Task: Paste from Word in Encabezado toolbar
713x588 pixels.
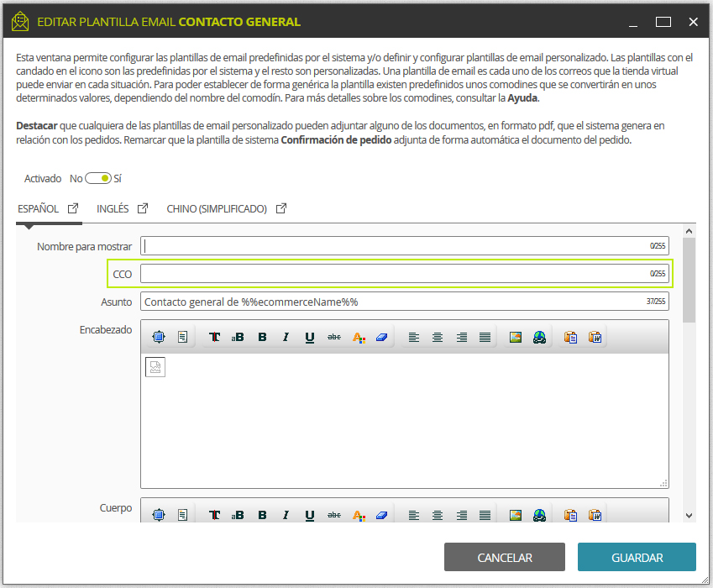Action: pos(595,337)
